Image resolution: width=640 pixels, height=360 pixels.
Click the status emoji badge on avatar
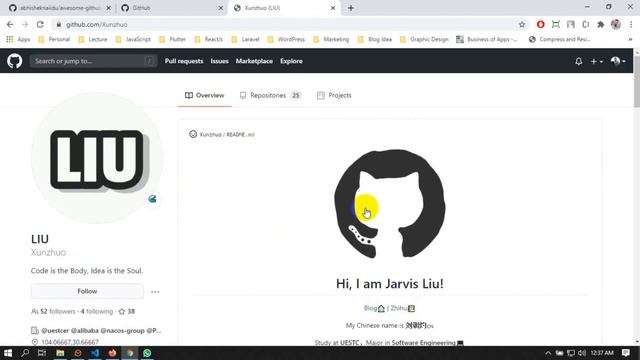tap(152, 199)
